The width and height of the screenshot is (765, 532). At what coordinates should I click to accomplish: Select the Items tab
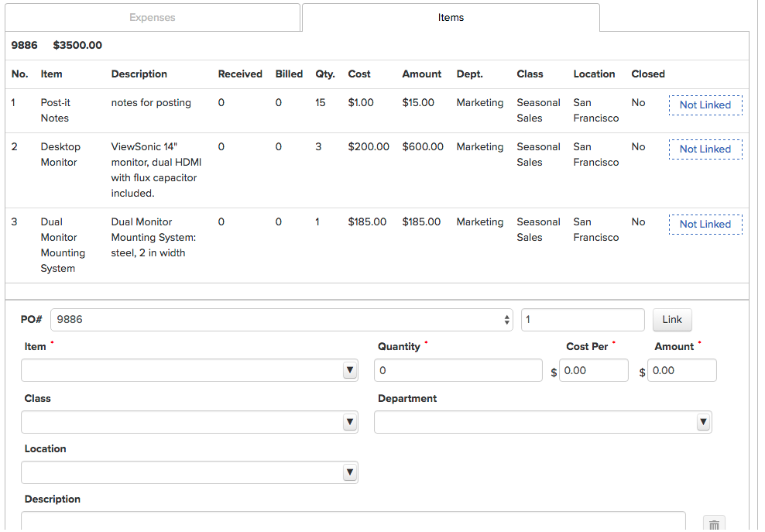(451, 17)
